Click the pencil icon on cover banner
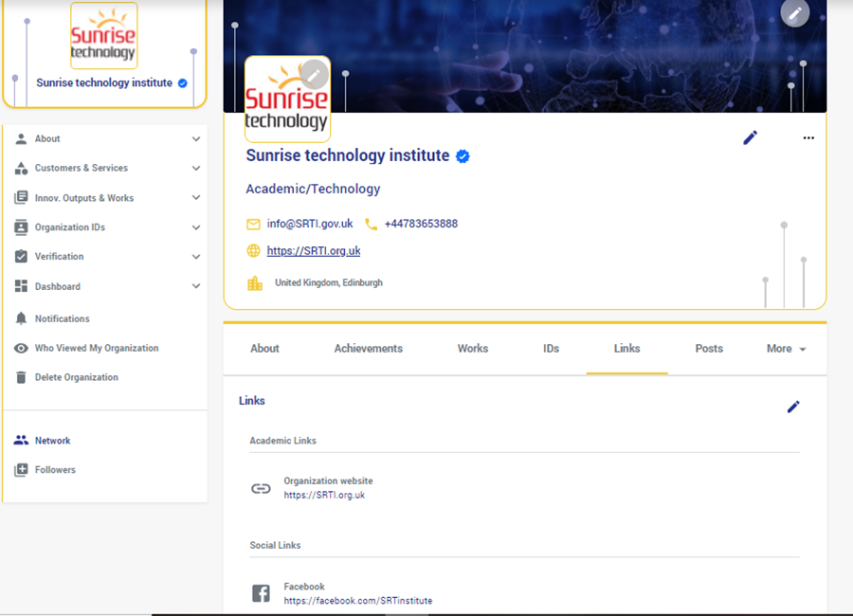This screenshot has width=853, height=616. point(794,13)
